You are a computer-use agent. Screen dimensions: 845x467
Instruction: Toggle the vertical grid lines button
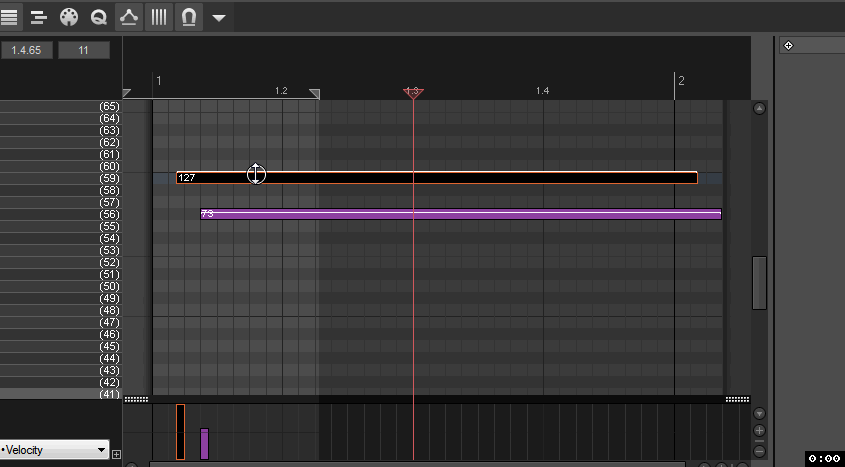click(x=159, y=17)
